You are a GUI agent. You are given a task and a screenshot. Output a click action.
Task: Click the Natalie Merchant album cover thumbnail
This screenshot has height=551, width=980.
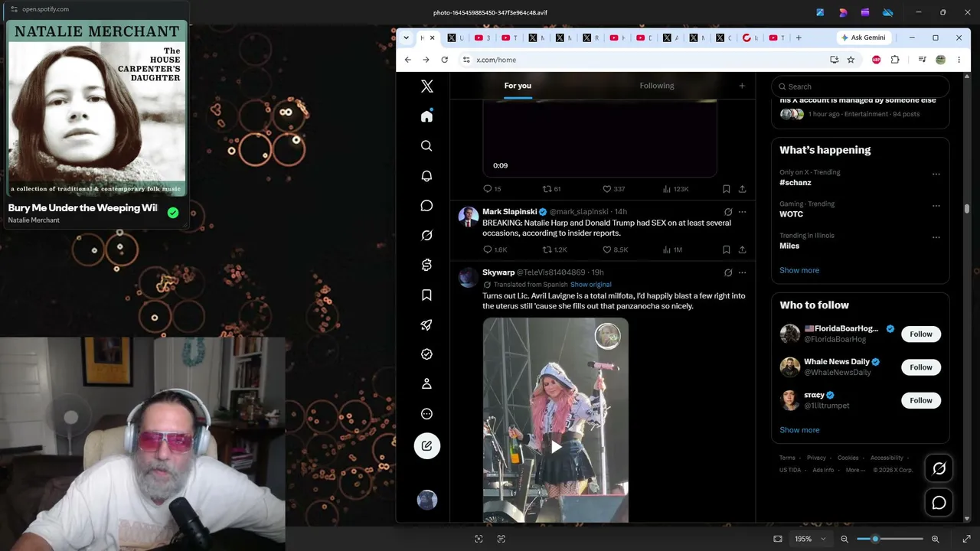click(96, 108)
